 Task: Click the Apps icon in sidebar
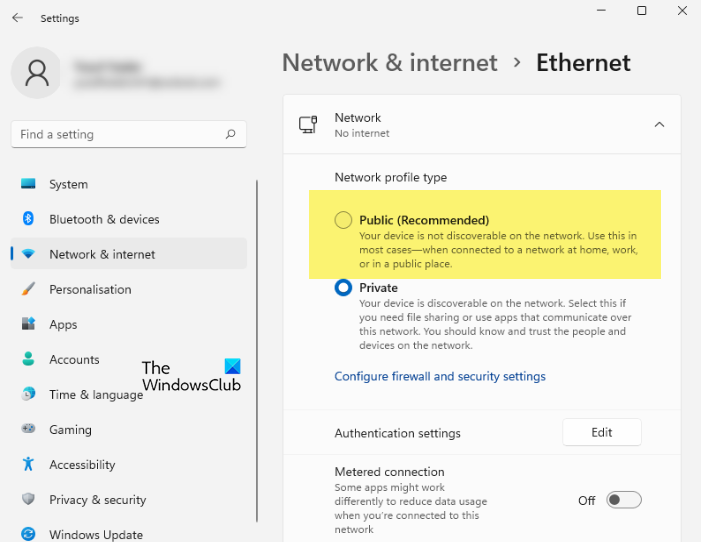coord(28,324)
